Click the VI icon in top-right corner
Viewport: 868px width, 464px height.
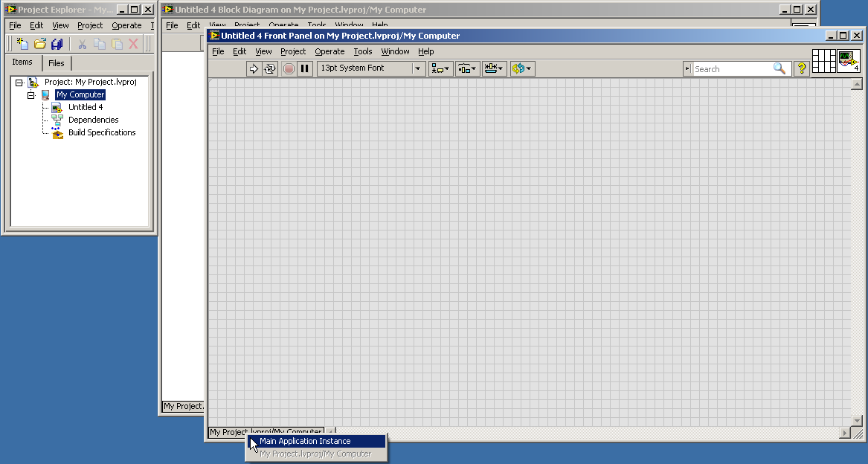click(x=849, y=61)
